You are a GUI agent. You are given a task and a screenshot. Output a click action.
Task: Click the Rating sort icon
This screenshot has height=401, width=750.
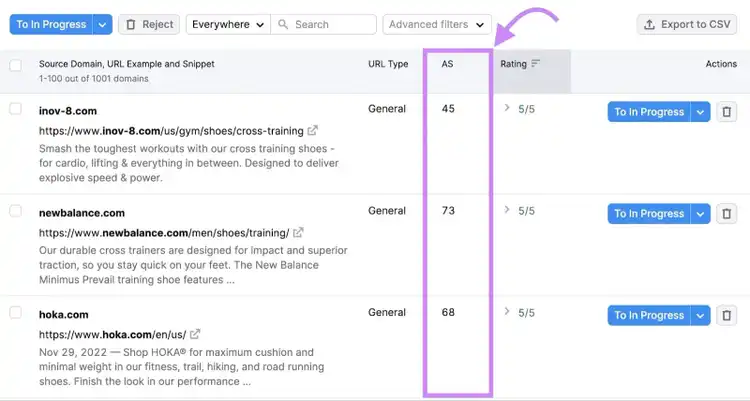pyautogui.click(x=535, y=63)
